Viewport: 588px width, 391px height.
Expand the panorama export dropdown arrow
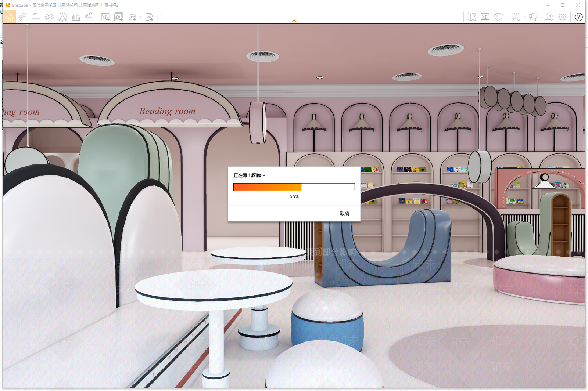coord(140,17)
